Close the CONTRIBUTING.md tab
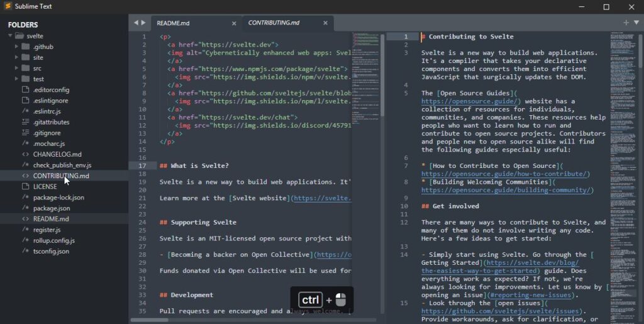This screenshot has width=644, height=324. pos(325,23)
